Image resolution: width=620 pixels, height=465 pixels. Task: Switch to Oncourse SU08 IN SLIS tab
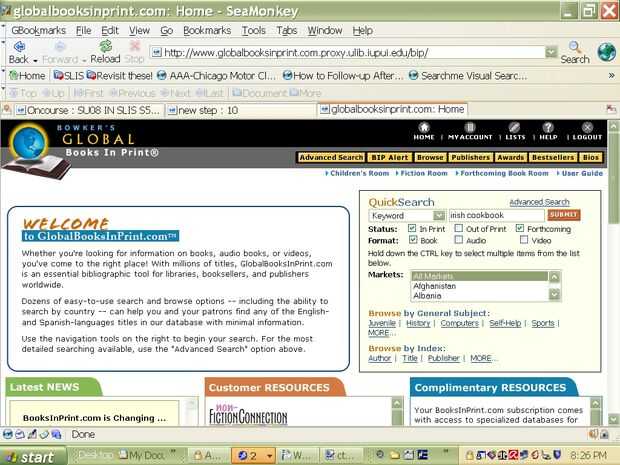click(89, 110)
